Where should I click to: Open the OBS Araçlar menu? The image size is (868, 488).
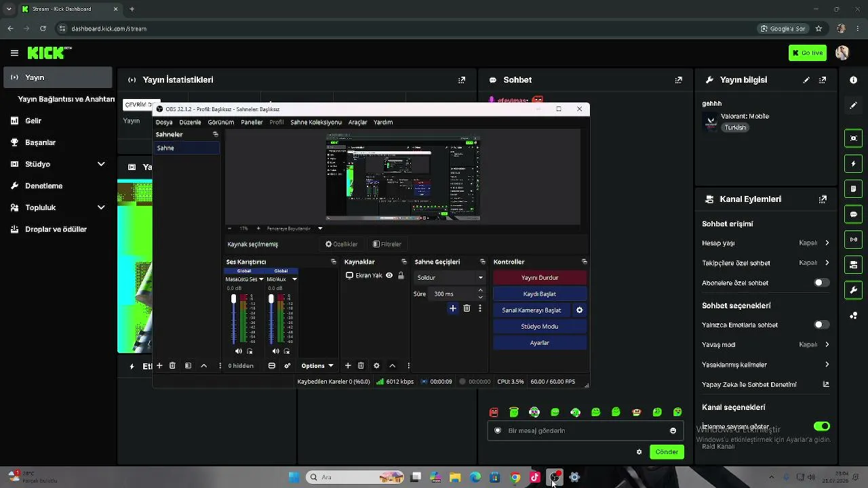[357, 123]
